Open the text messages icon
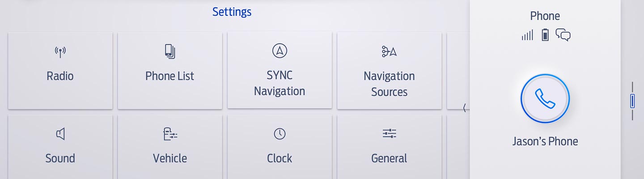 click(563, 35)
